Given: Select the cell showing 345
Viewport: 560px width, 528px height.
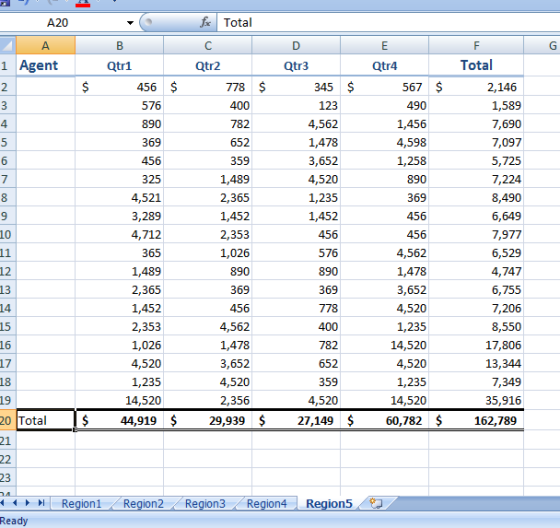Looking at the screenshot, I should [x=296, y=87].
